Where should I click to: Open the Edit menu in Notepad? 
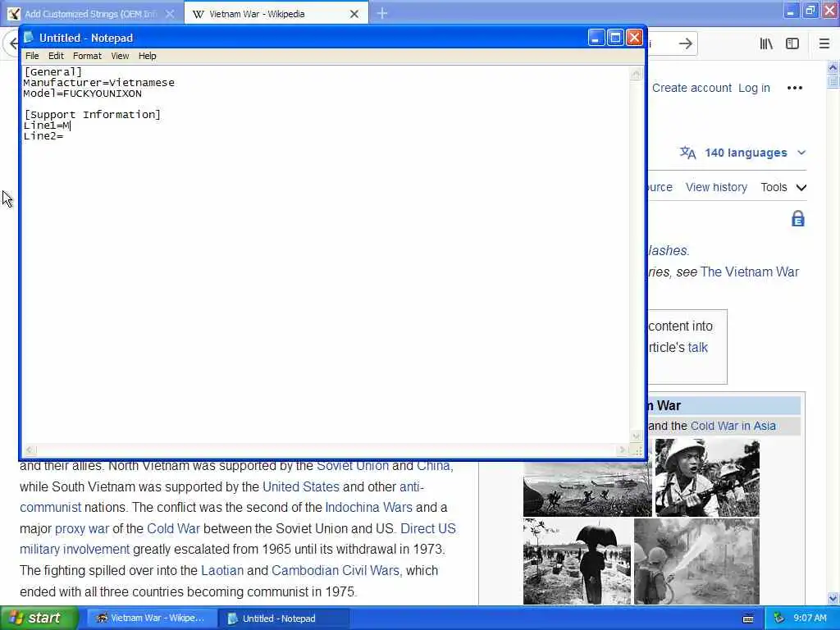coord(56,56)
